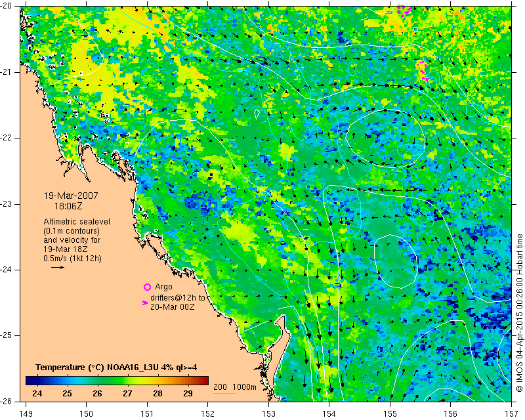Click the time label "18:06Z"
The image size is (525, 420).
tap(68, 206)
